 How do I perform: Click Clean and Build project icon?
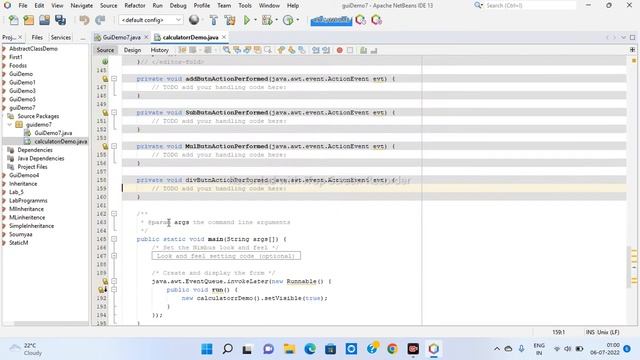tap(230, 20)
